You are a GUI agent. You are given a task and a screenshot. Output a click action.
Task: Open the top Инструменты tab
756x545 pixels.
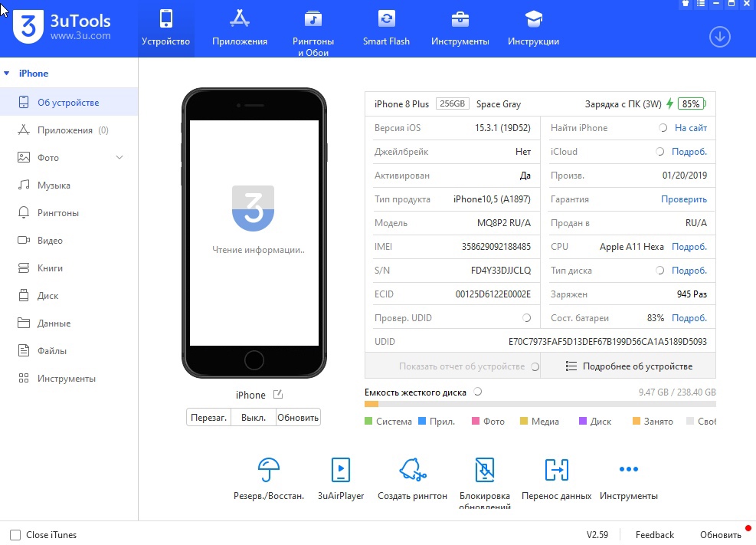tap(460, 28)
